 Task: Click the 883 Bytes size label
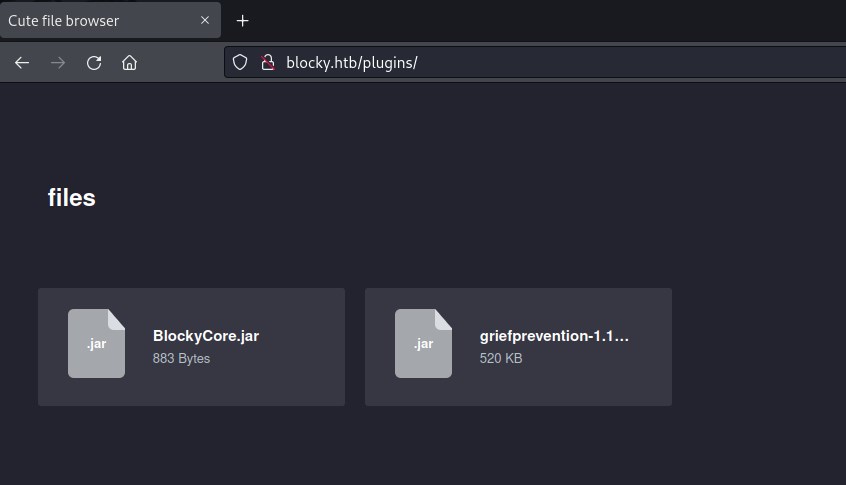tap(181, 358)
